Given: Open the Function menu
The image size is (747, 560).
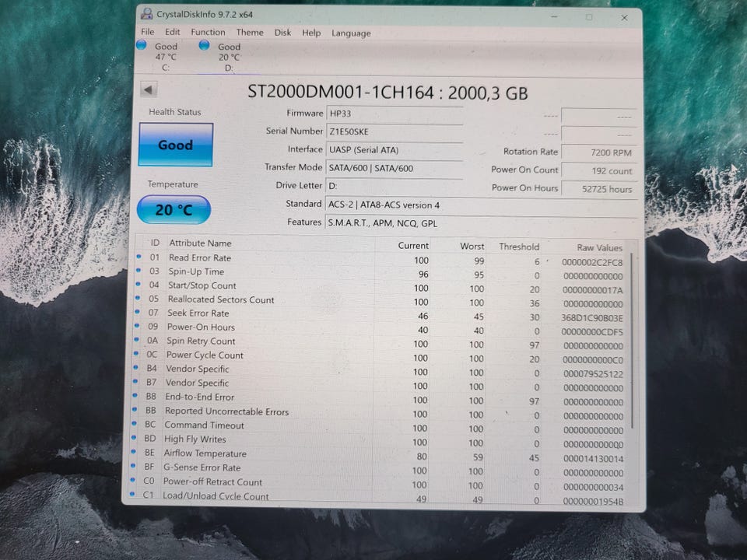Looking at the screenshot, I should [x=208, y=32].
